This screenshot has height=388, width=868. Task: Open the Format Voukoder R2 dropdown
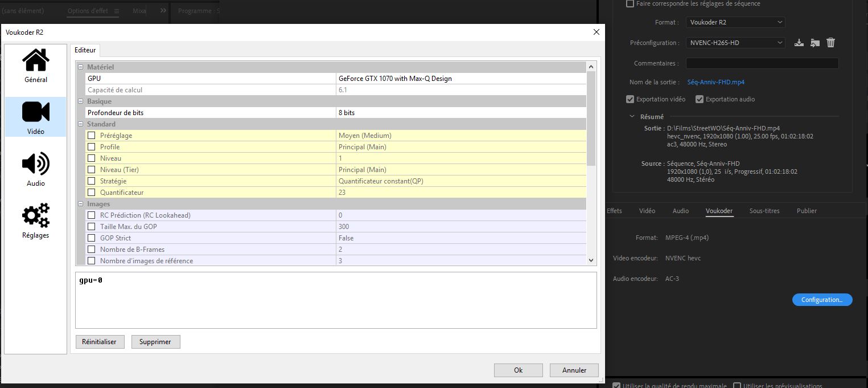click(735, 22)
